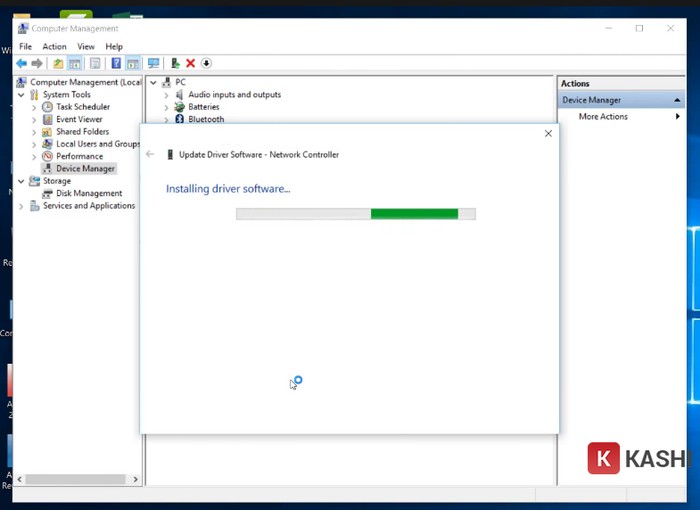Screen dimensions: 700x510
Task: Collapse the System Tools tree node
Action: click(x=22, y=95)
